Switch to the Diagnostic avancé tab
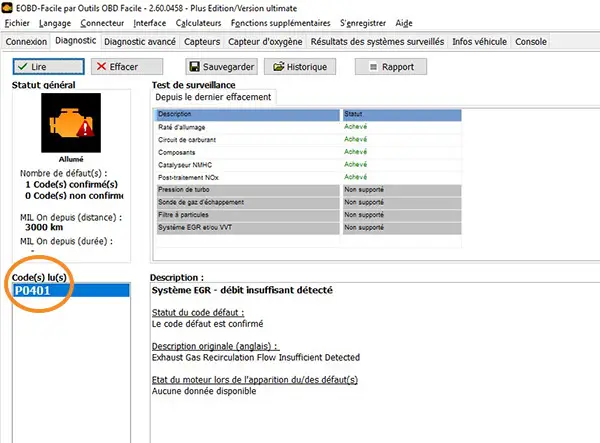 coord(141,42)
